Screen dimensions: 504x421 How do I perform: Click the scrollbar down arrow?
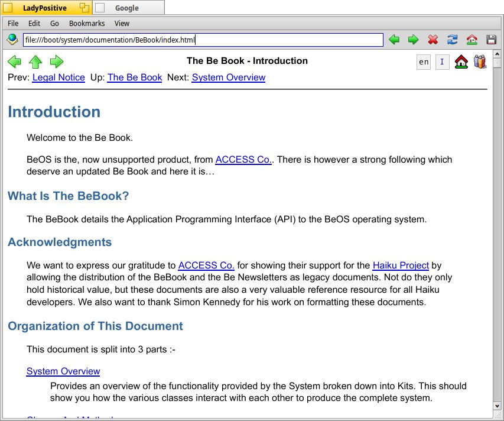[x=497, y=406]
